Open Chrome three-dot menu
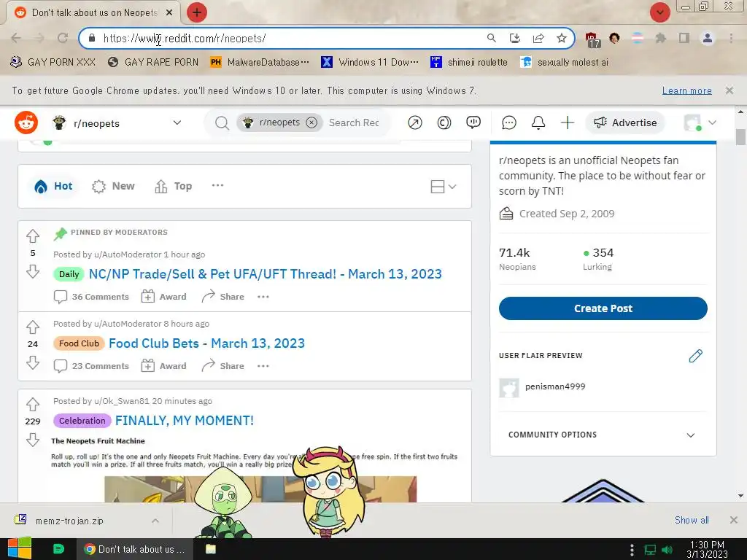Image resolution: width=747 pixels, height=560 pixels. tap(731, 38)
